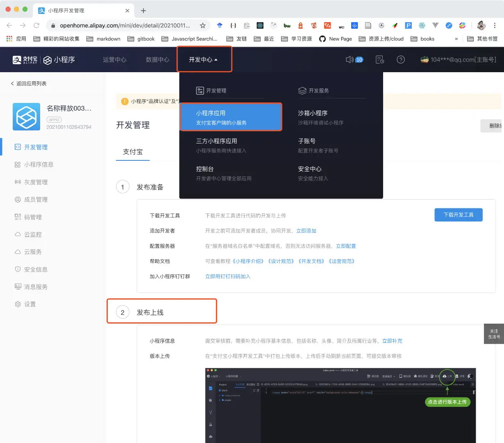504x443 pixels.
Task: Open the GitHub New Page bookmark
Action: (336, 39)
